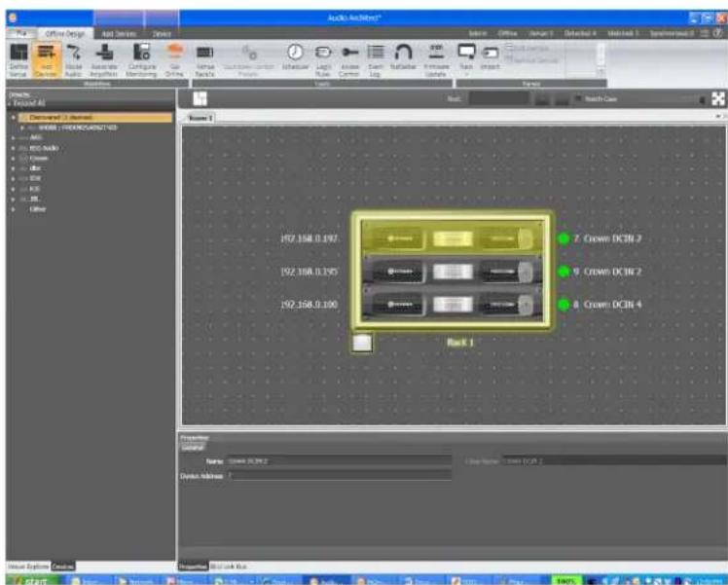
Task: Select the top highlighted amplifier in Rack 1
Action: 453,238
